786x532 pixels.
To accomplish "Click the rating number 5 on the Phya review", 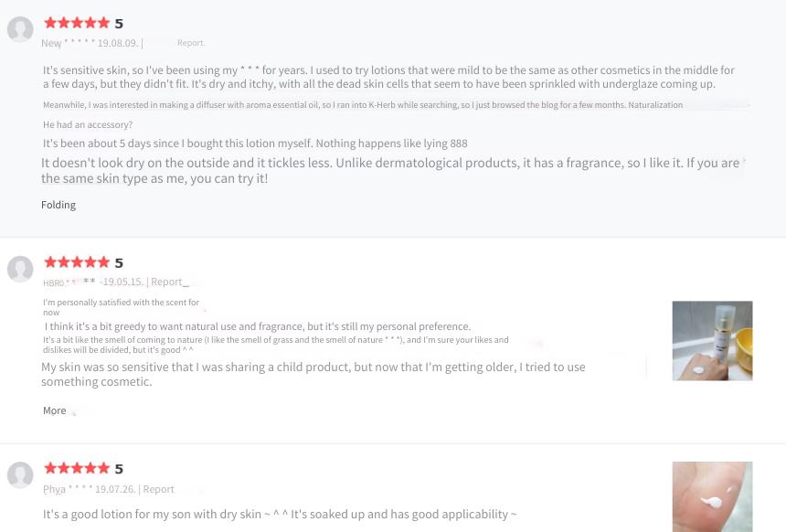I will (x=119, y=469).
